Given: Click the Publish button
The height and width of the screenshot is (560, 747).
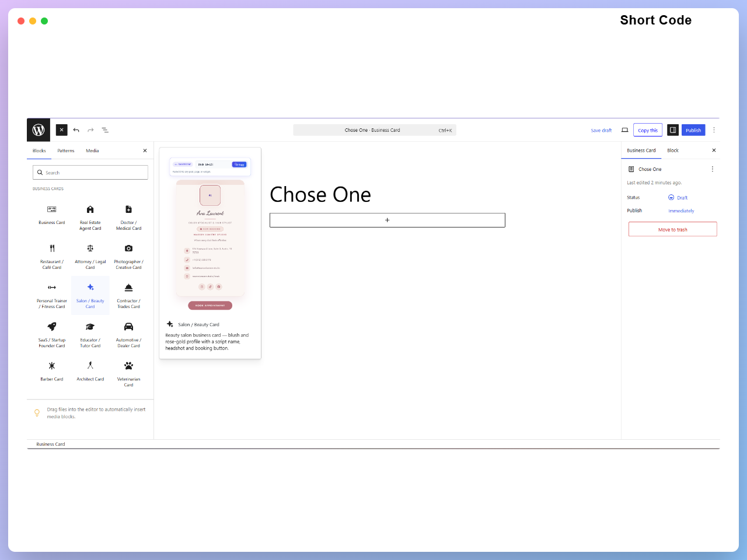Looking at the screenshot, I should coord(693,130).
